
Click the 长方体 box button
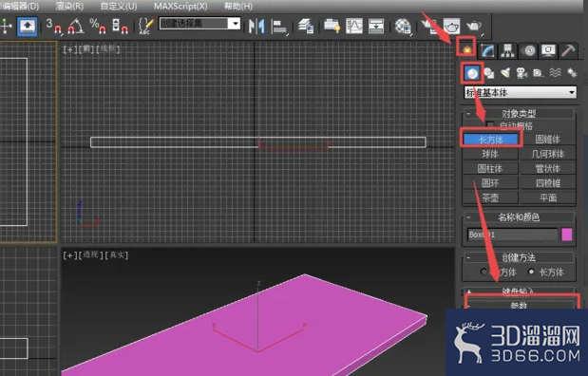tap(490, 140)
